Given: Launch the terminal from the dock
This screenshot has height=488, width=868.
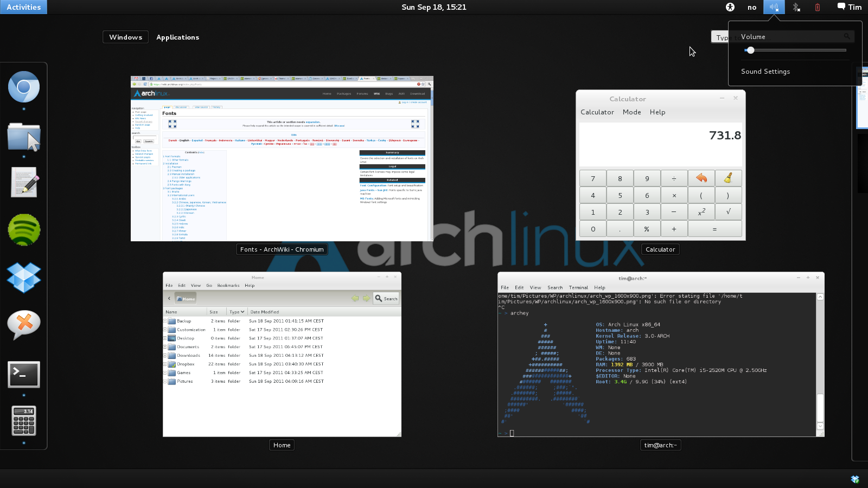Looking at the screenshot, I should (x=23, y=374).
